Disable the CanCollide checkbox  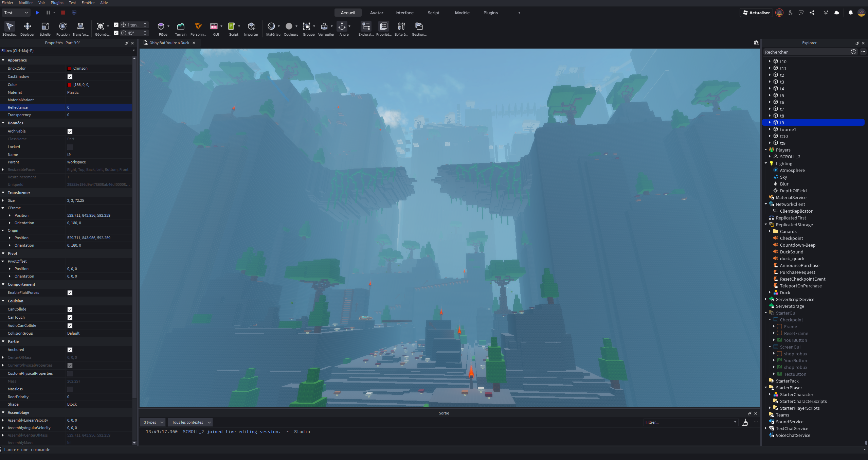point(70,309)
